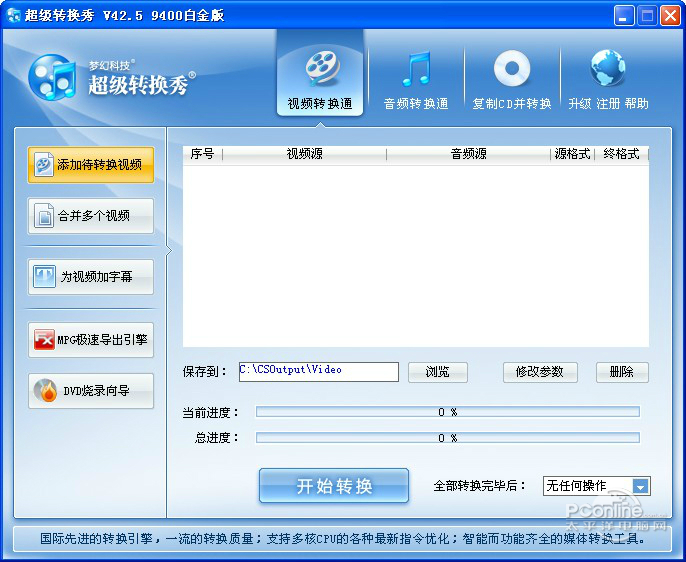Click the 总进度 progress bar
Screen dimensions: 686x562
448,437
